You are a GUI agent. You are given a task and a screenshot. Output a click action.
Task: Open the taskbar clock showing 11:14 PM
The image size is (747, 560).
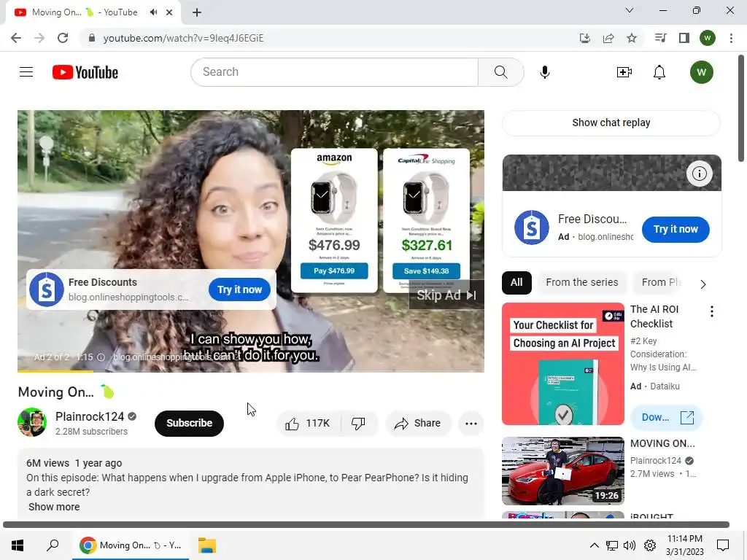(x=684, y=545)
